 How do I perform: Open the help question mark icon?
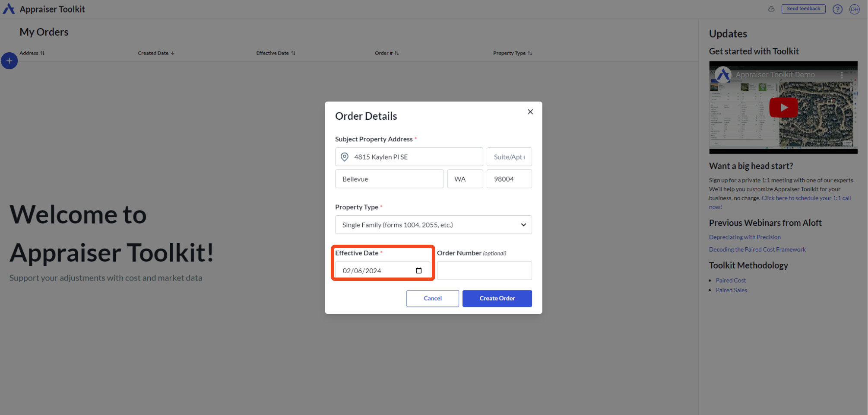tap(837, 9)
